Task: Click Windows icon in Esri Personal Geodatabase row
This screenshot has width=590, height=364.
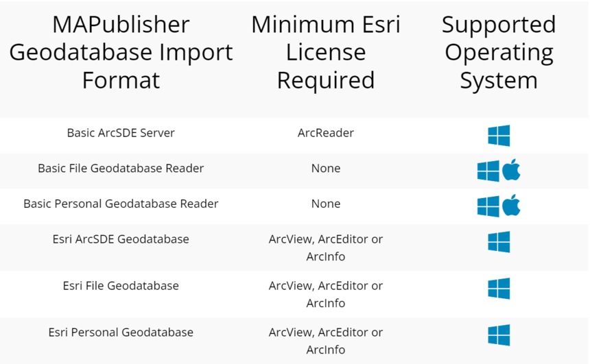Action: pyautogui.click(x=499, y=335)
